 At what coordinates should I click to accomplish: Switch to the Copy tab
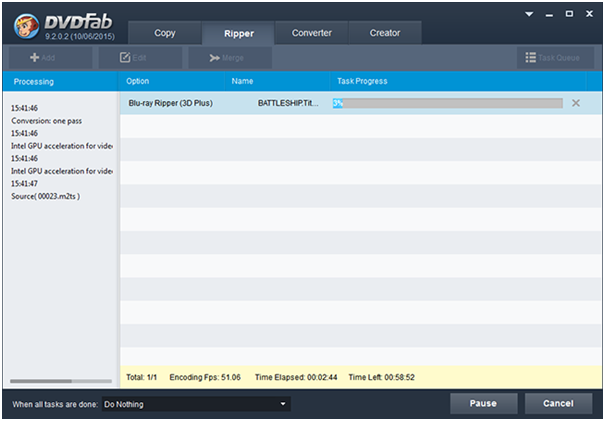click(x=165, y=33)
